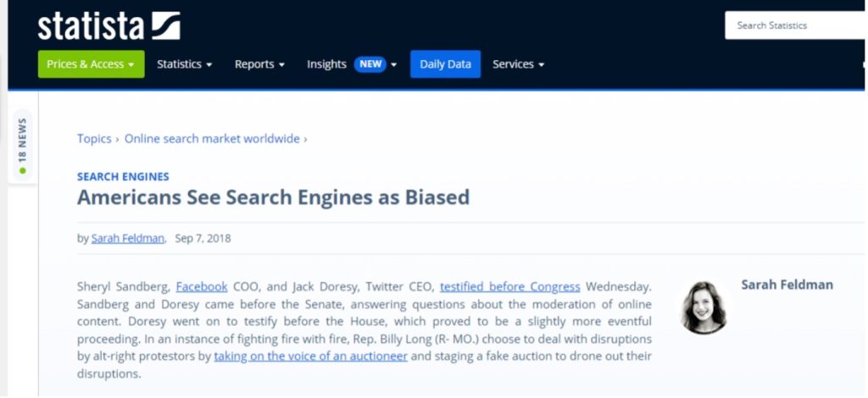Click Sarah Feldman's author photo
Screen dimensions: 868x398
704,307
